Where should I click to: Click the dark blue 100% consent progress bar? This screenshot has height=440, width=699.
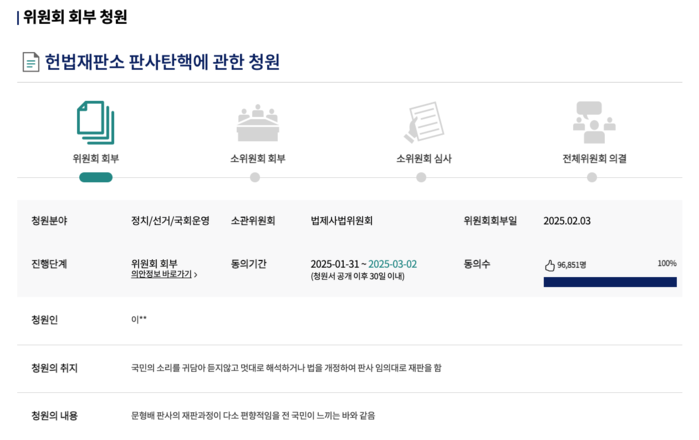tap(610, 282)
